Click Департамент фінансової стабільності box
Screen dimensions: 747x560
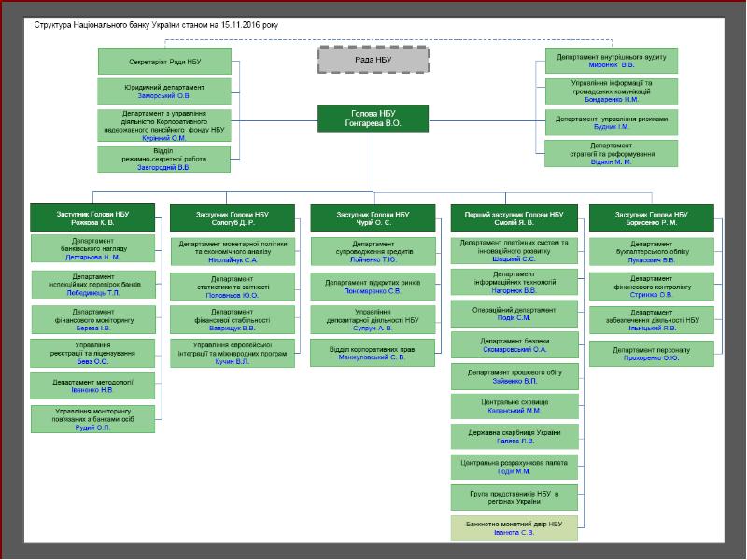pos(233,319)
